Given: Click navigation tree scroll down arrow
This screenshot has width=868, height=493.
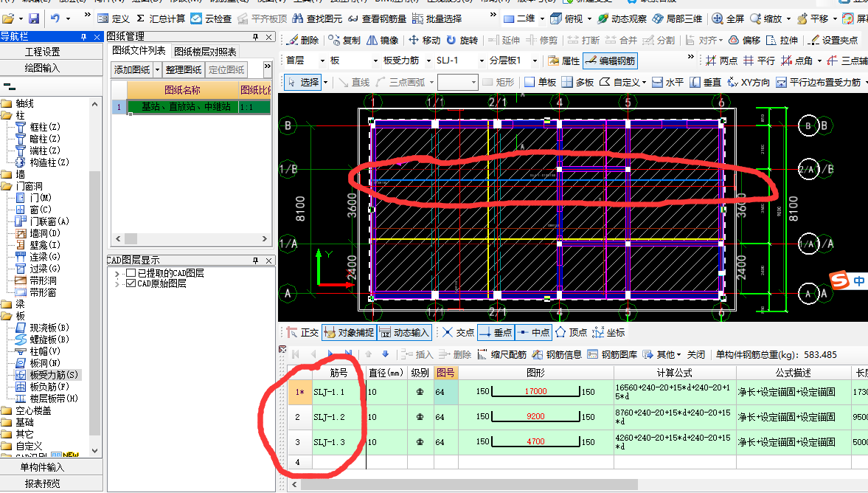Looking at the screenshot, I should point(94,451).
